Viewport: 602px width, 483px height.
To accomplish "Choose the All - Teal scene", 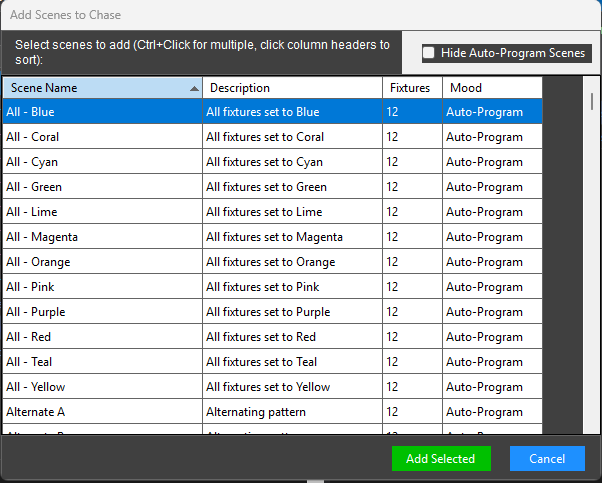I will pyautogui.click(x=100, y=362).
